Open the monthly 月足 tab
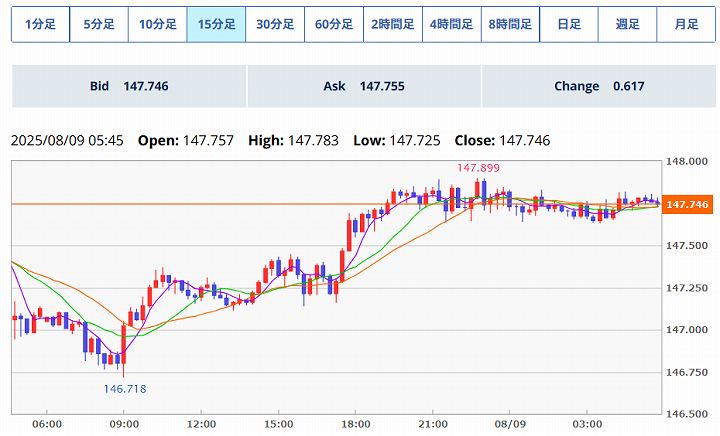This screenshot has height=436, width=720. pyautogui.click(x=686, y=24)
